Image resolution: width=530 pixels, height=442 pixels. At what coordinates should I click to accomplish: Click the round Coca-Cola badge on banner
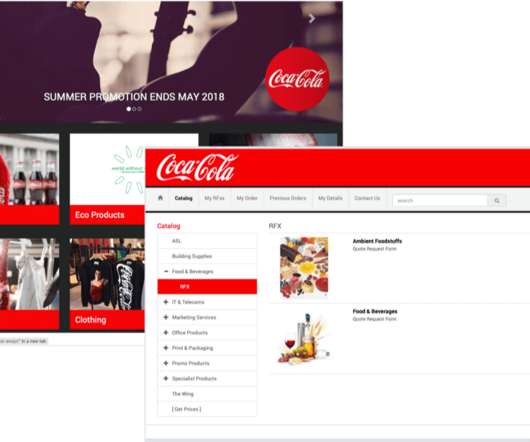click(x=297, y=79)
